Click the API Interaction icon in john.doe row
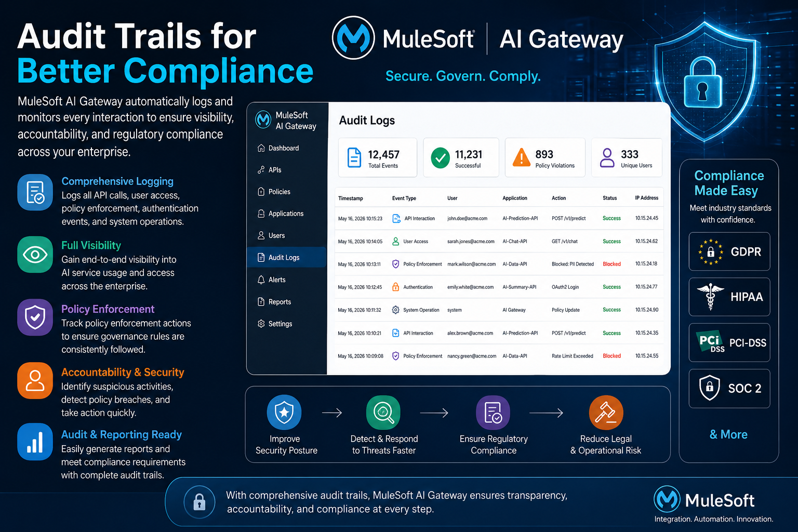 coord(396,219)
